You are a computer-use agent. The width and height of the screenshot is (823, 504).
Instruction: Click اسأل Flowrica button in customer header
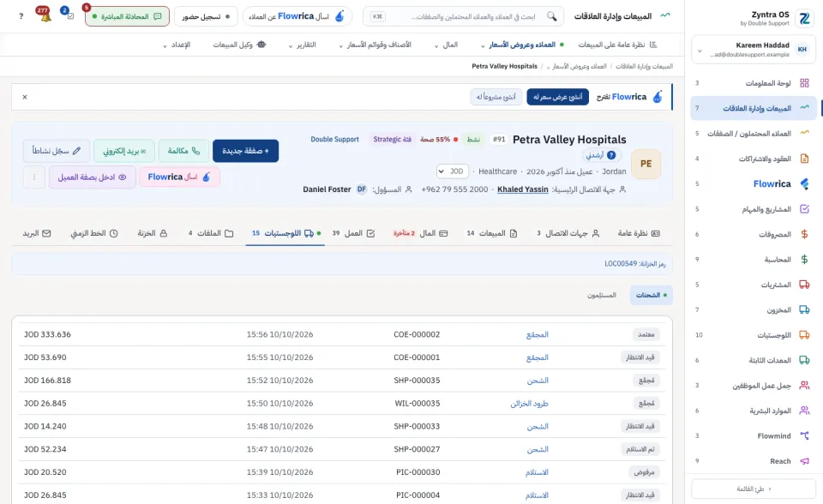pyautogui.click(x=179, y=177)
